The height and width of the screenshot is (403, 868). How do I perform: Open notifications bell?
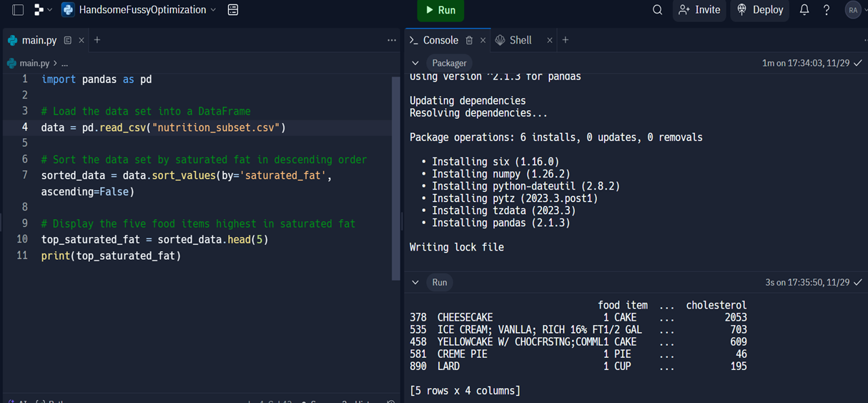(x=804, y=10)
